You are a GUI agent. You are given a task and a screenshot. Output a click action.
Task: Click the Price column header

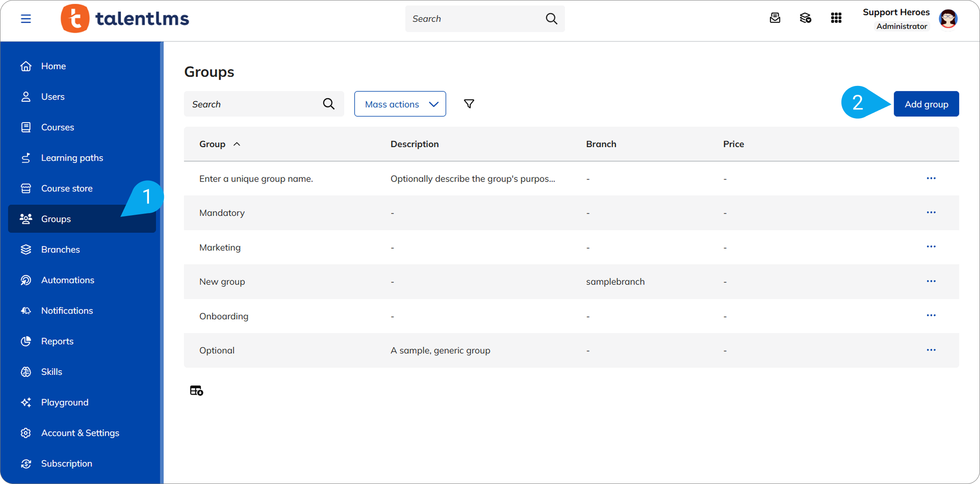pos(734,144)
